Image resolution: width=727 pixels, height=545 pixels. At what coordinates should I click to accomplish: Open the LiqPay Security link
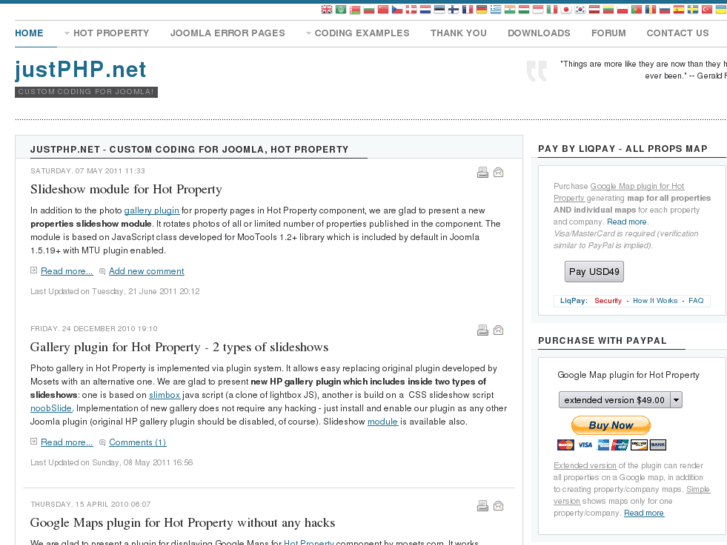point(608,301)
